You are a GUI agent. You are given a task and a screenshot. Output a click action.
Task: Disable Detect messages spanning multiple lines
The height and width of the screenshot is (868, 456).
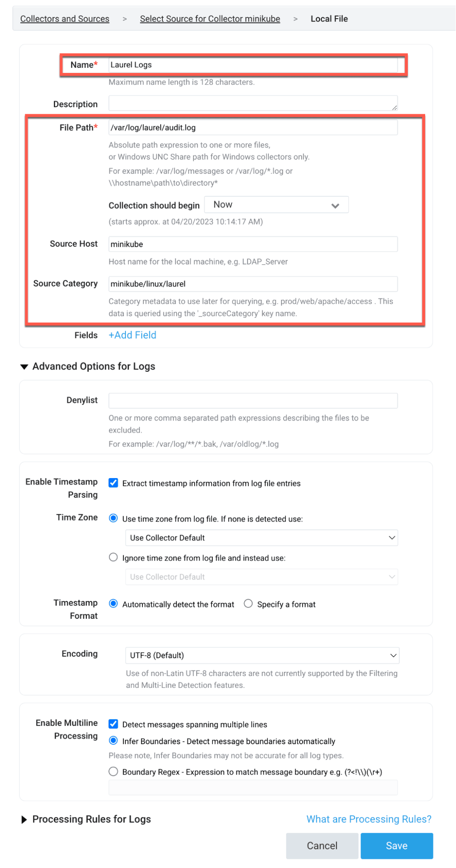[x=113, y=724]
